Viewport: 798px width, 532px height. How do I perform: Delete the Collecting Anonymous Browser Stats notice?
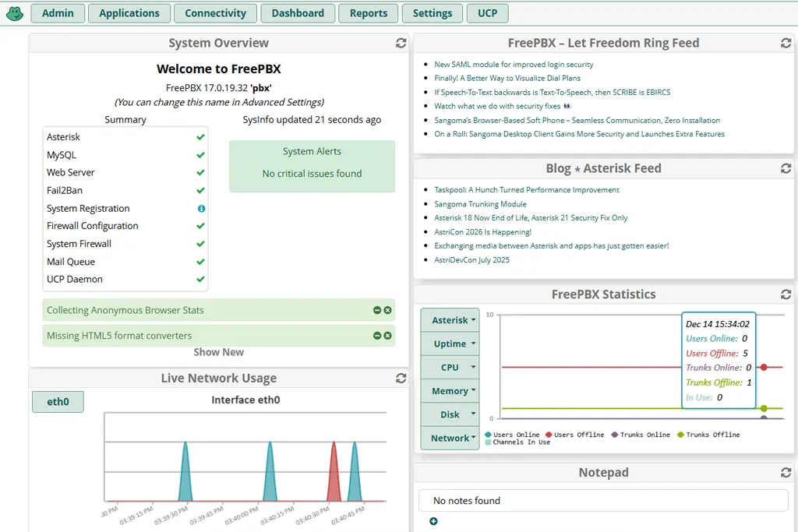pyautogui.click(x=387, y=310)
